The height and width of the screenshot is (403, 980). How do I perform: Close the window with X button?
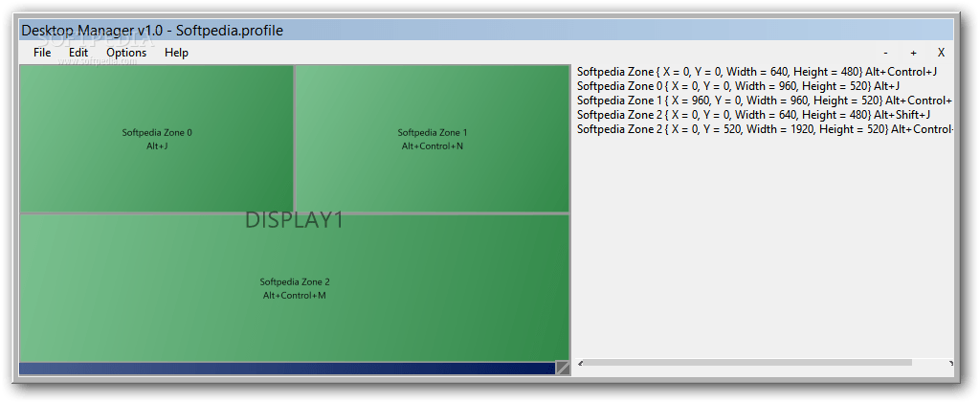tap(941, 53)
